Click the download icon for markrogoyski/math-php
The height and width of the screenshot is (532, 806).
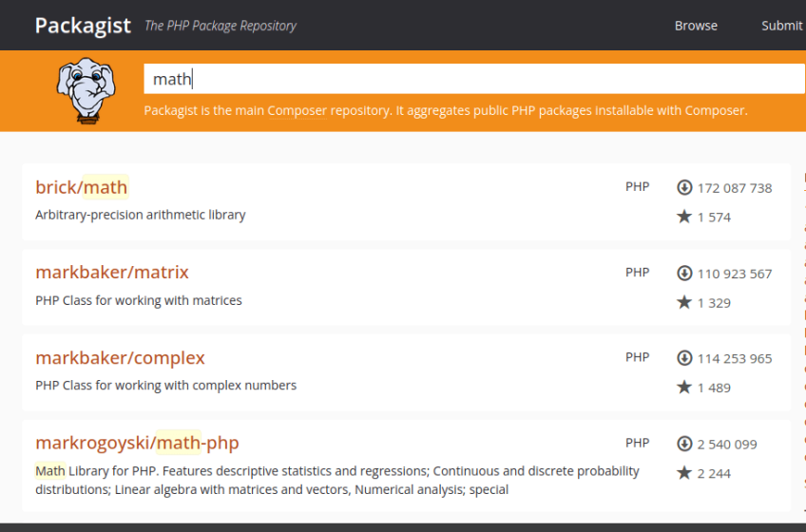pyautogui.click(x=684, y=444)
